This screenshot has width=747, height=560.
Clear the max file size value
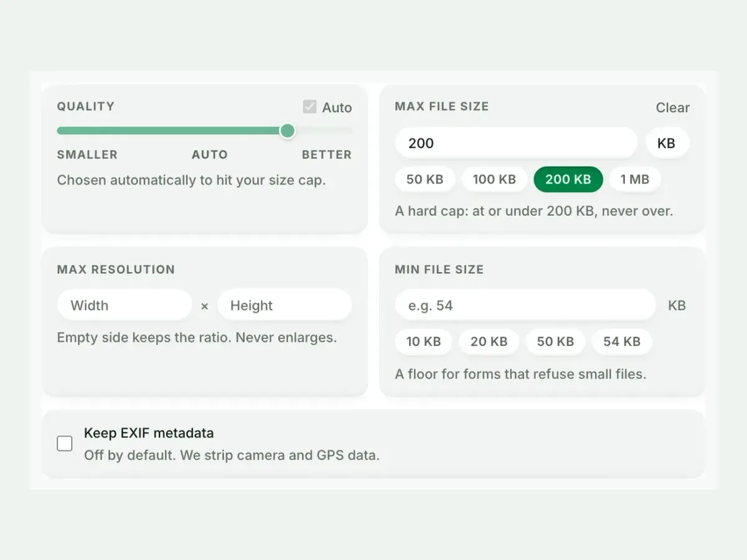point(672,108)
